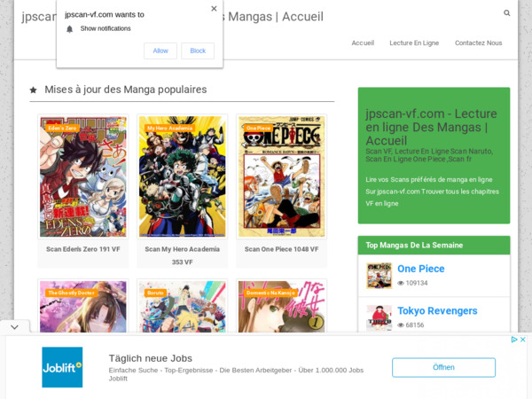
Task: Click the 68156 view count
Action: pos(415,325)
